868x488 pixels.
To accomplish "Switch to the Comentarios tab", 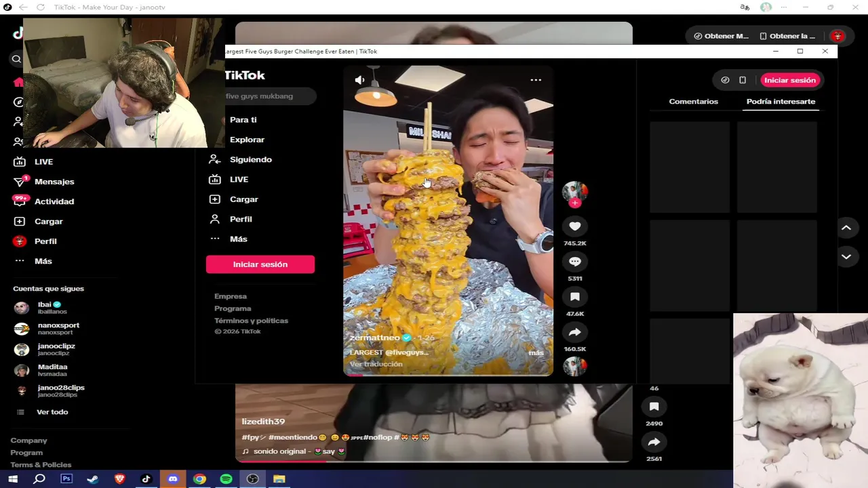I will [693, 102].
